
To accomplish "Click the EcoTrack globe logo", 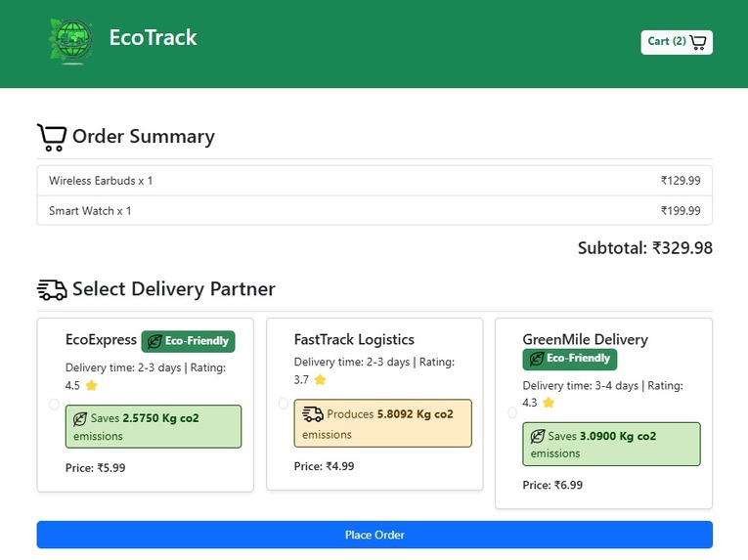I will pyautogui.click(x=71, y=41).
